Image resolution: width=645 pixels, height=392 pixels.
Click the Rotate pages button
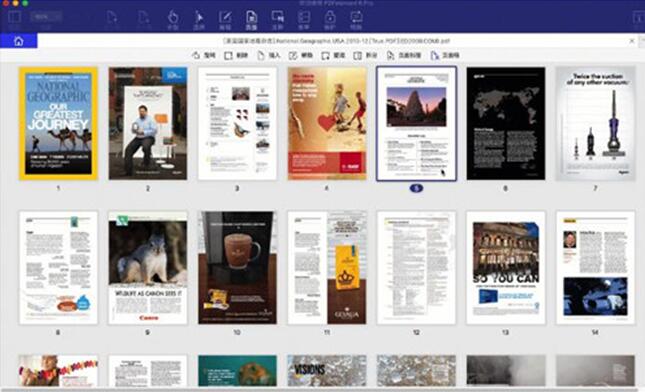pyautogui.click(x=204, y=55)
